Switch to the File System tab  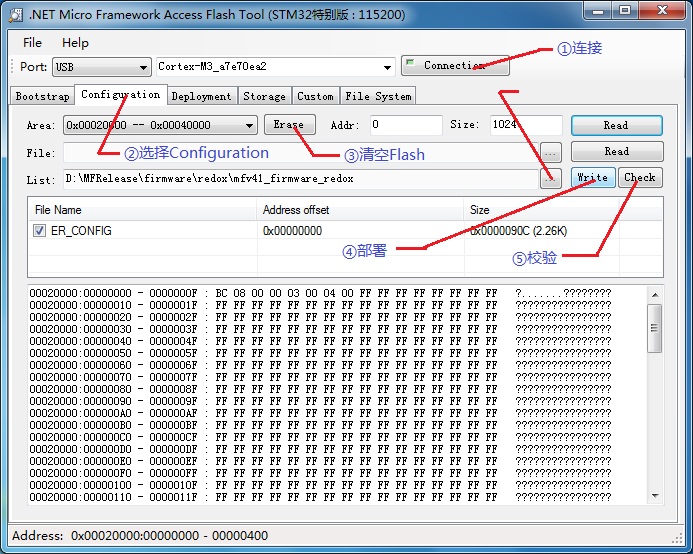(x=378, y=96)
